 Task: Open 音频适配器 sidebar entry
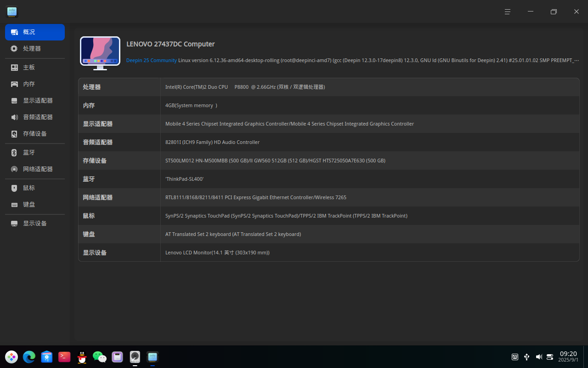tap(35, 117)
